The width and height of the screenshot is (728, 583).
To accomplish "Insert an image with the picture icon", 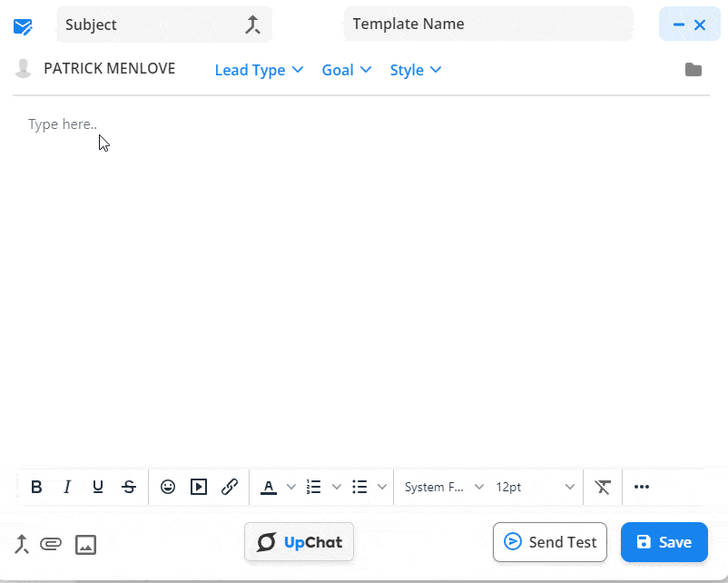I will [x=86, y=545].
